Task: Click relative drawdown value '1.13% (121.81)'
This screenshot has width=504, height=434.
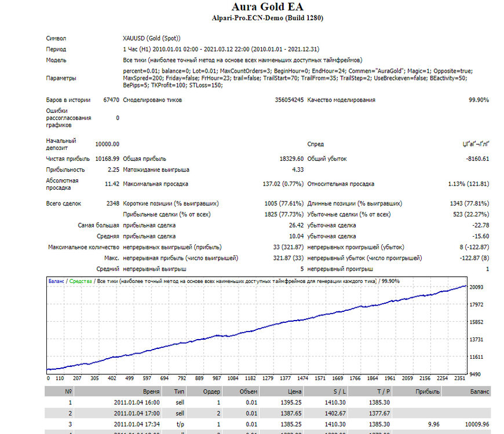Action: 469,183
